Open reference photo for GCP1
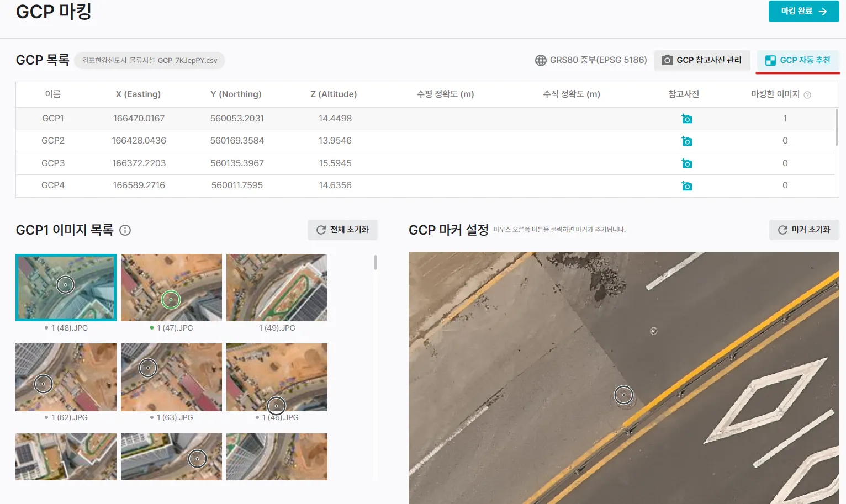Viewport: 846px width, 504px height. (x=686, y=119)
